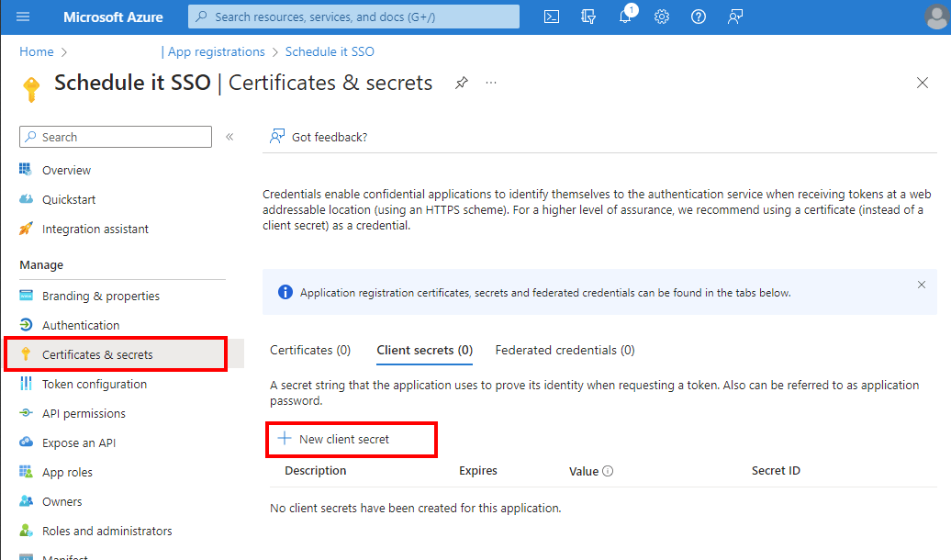The height and width of the screenshot is (560, 951).
Task: Open portal settings gear
Action: 662,17
